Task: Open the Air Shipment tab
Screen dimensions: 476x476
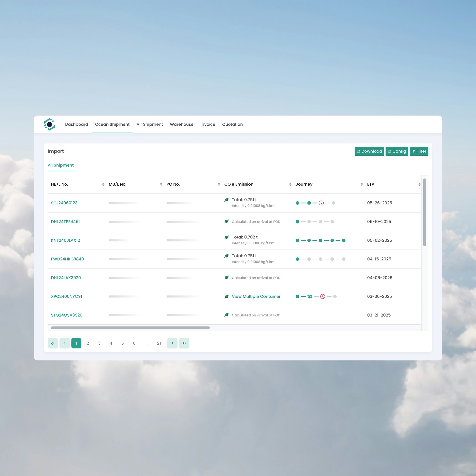Action: click(x=149, y=124)
